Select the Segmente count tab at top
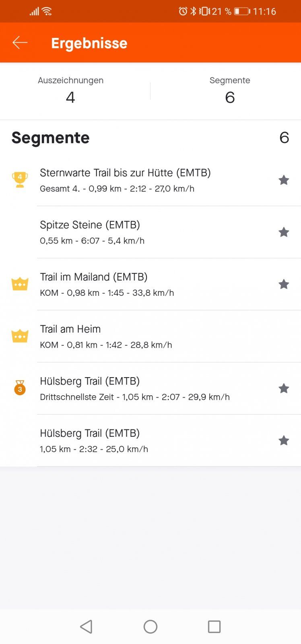 [x=230, y=91]
